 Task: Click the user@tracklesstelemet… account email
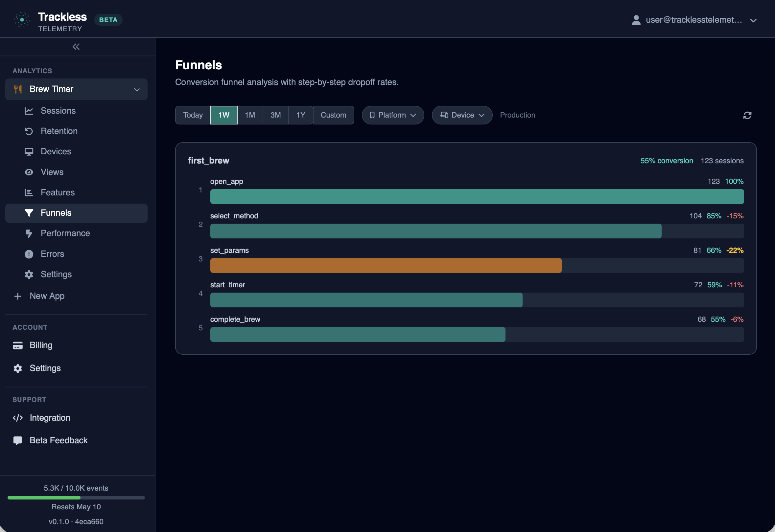coord(694,20)
